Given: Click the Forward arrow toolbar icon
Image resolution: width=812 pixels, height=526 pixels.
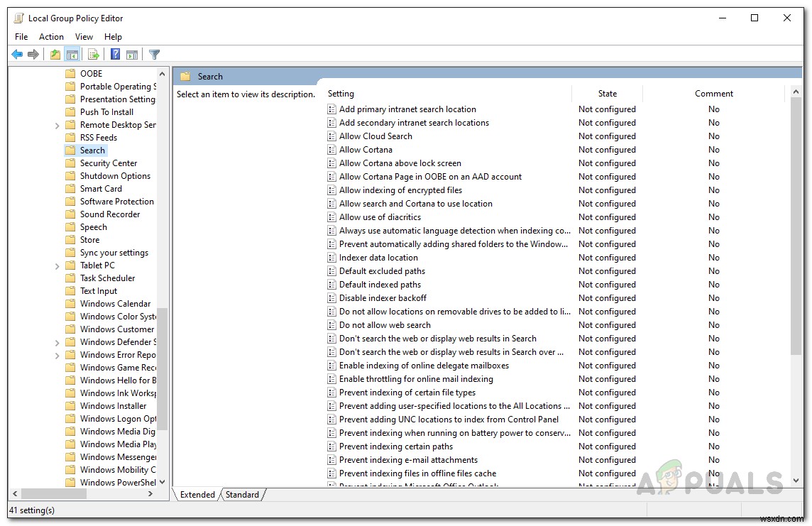Looking at the screenshot, I should 33,55.
